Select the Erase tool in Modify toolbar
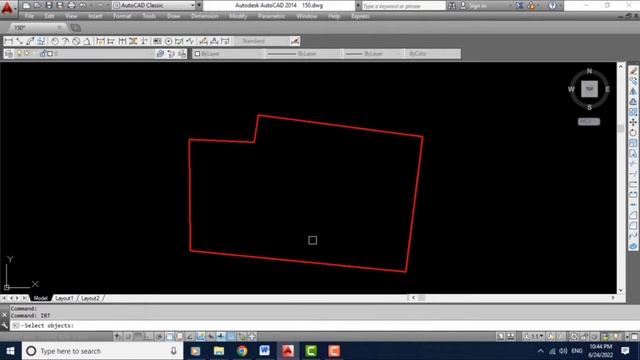This screenshot has height=360, width=640. click(633, 71)
